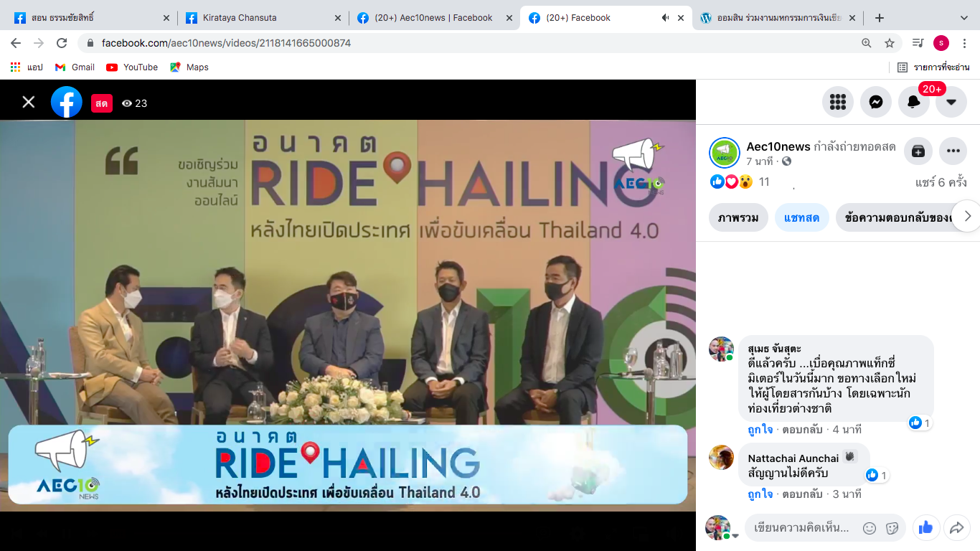Click the address bar URL
This screenshot has width=980, height=551.
pyautogui.click(x=226, y=43)
